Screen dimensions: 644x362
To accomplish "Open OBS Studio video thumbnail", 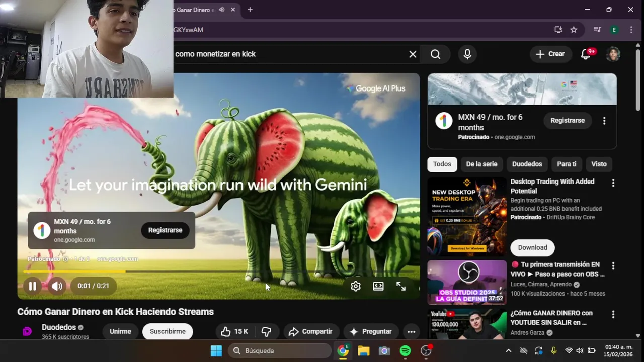I will [x=467, y=282].
